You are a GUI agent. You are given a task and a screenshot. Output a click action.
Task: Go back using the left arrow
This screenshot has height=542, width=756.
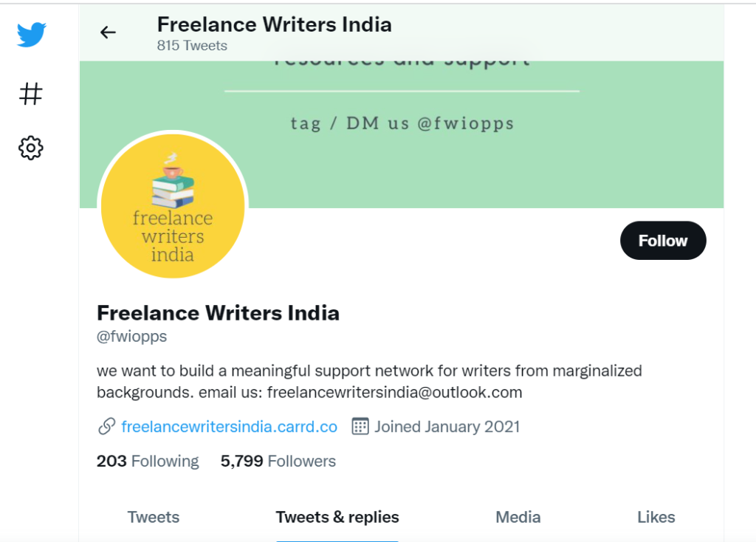[x=108, y=32]
